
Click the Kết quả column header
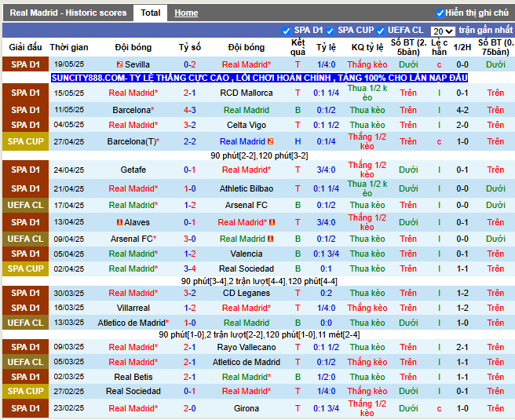298,47
